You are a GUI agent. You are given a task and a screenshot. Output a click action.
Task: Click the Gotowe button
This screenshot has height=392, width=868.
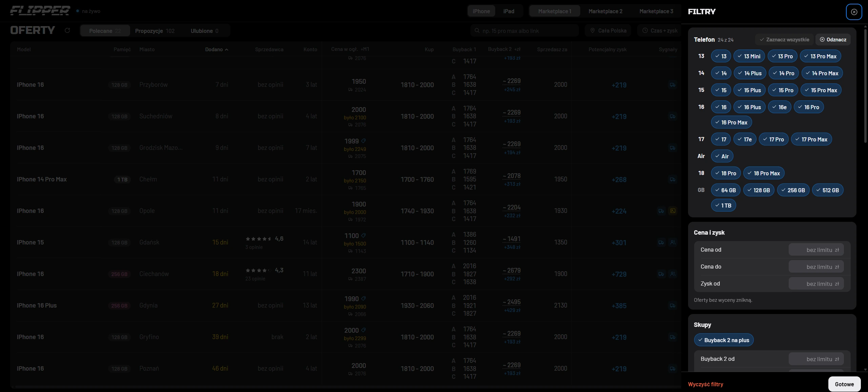click(x=844, y=384)
